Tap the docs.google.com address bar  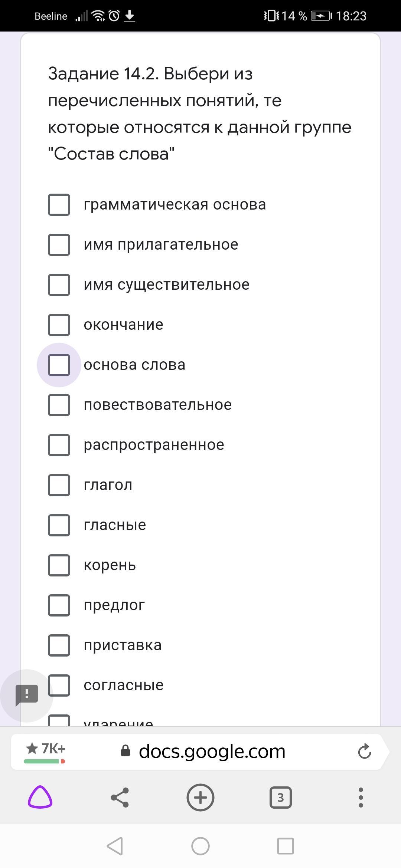point(212,752)
